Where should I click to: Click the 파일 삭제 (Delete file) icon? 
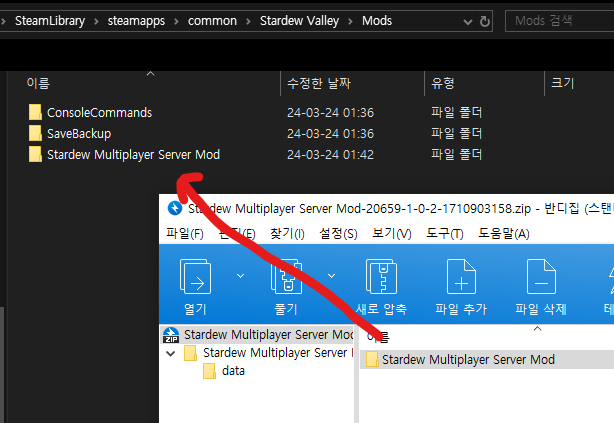pyautogui.click(x=541, y=277)
